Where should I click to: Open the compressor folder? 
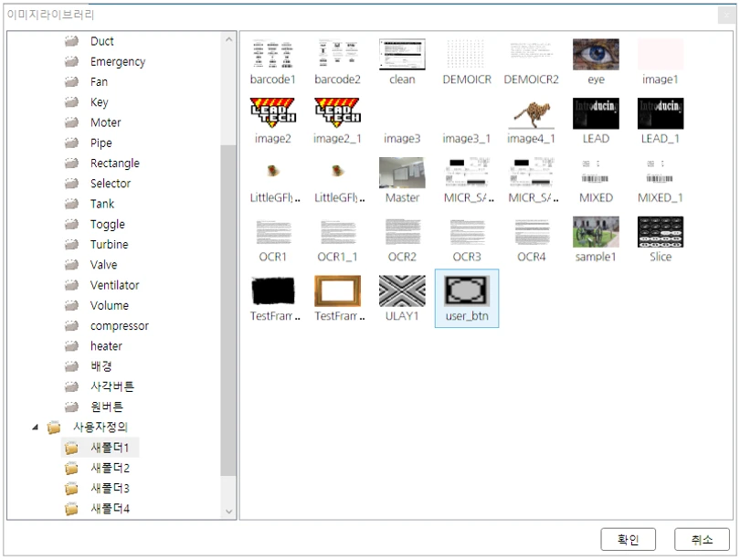(120, 325)
